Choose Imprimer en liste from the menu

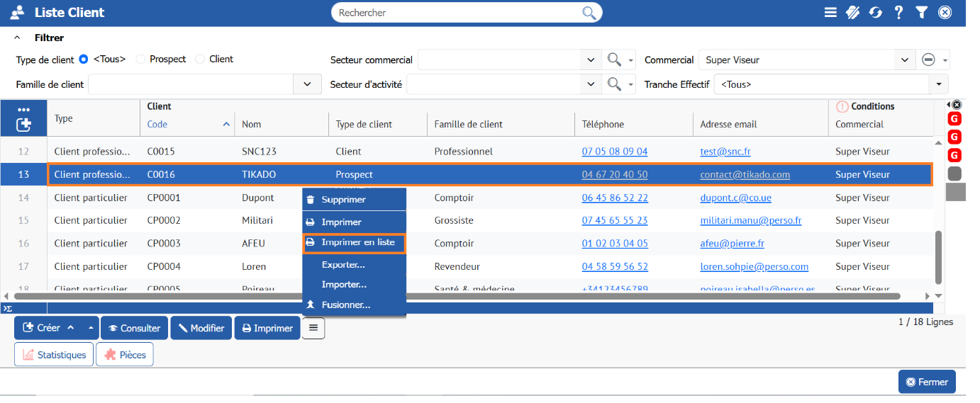354,243
